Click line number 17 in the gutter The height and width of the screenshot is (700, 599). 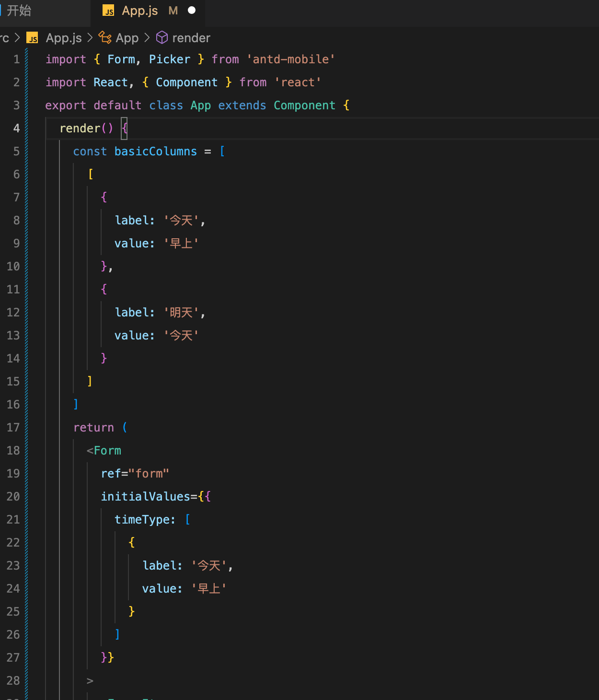pyautogui.click(x=13, y=427)
